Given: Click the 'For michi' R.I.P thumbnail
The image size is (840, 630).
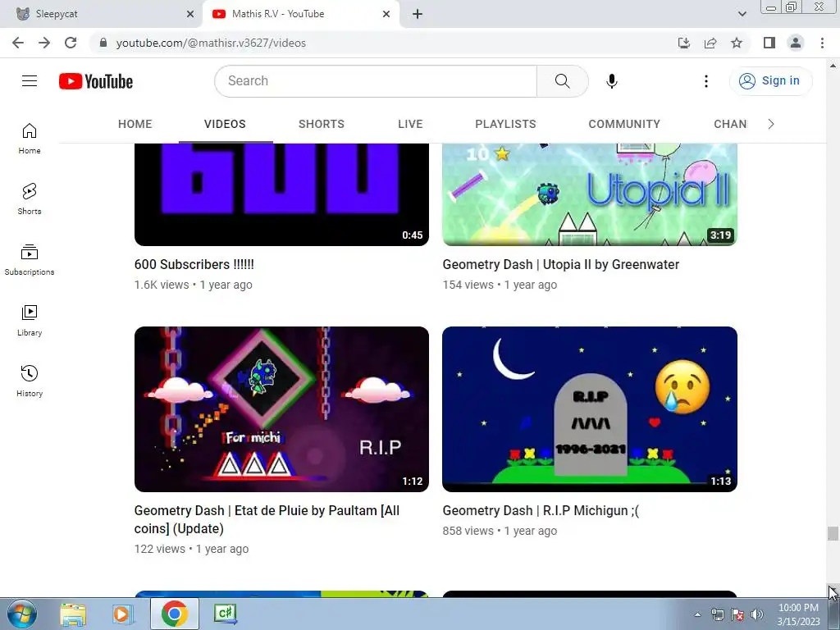Looking at the screenshot, I should click(x=282, y=409).
